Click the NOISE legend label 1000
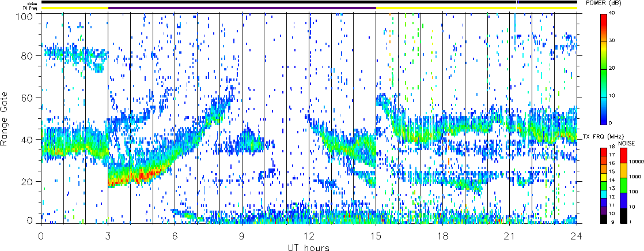The width and height of the screenshot is (644, 251). coord(634,177)
